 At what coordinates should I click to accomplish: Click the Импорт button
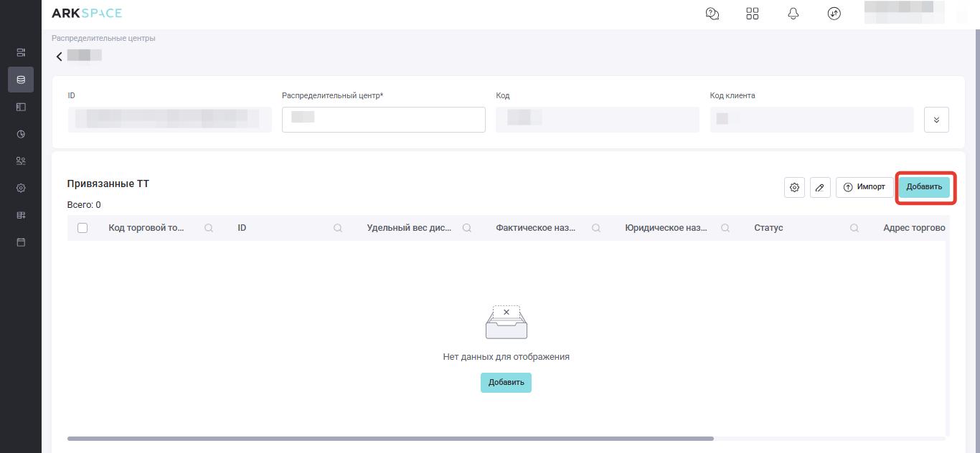pyautogui.click(x=864, y=187)
